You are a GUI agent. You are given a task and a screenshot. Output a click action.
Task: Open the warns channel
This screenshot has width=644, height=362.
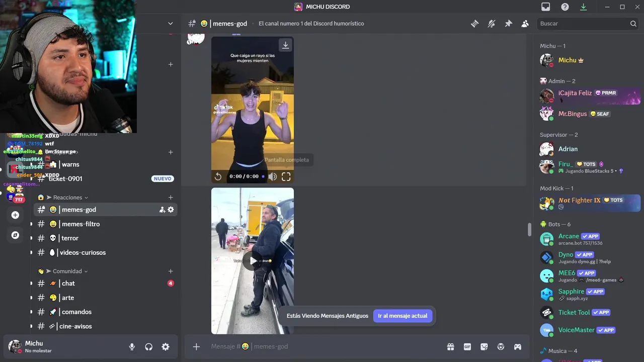105,164
